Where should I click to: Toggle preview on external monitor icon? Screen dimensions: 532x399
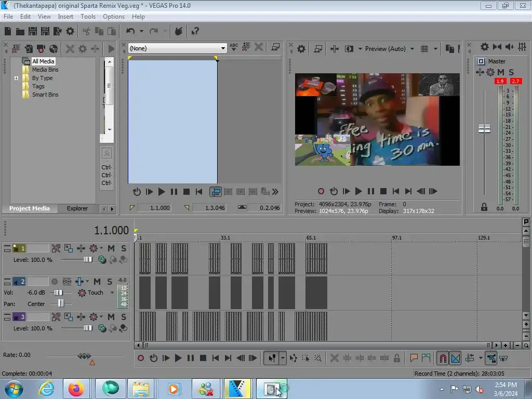pos(318,49)
